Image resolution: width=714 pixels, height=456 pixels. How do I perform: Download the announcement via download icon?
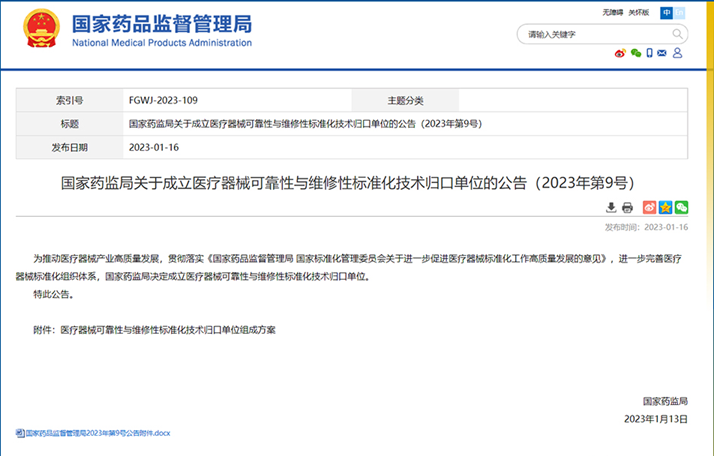(x=611, y=207)
